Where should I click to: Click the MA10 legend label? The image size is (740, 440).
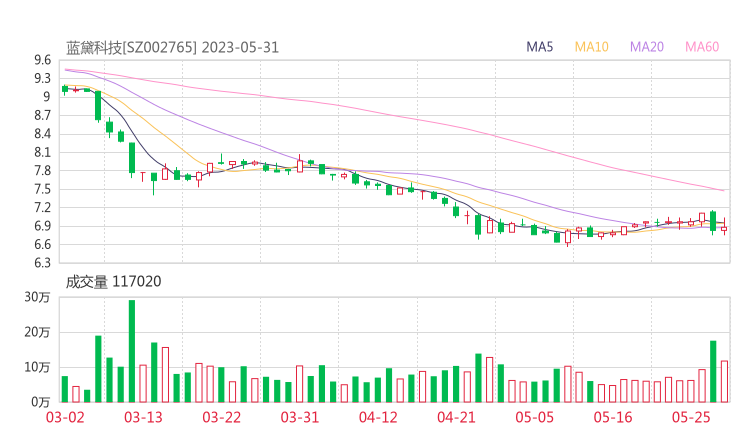pos(591,47)
